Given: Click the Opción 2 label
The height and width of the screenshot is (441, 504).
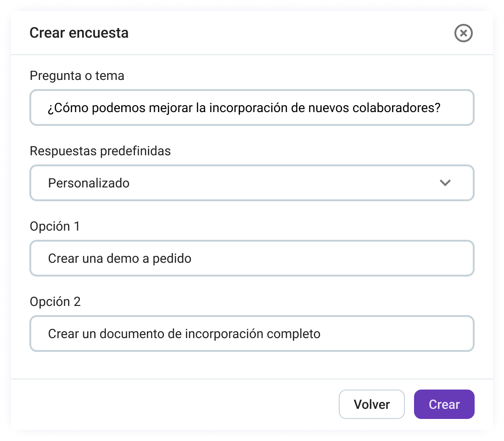Looking at the screenshot, I should click(55, 302).
